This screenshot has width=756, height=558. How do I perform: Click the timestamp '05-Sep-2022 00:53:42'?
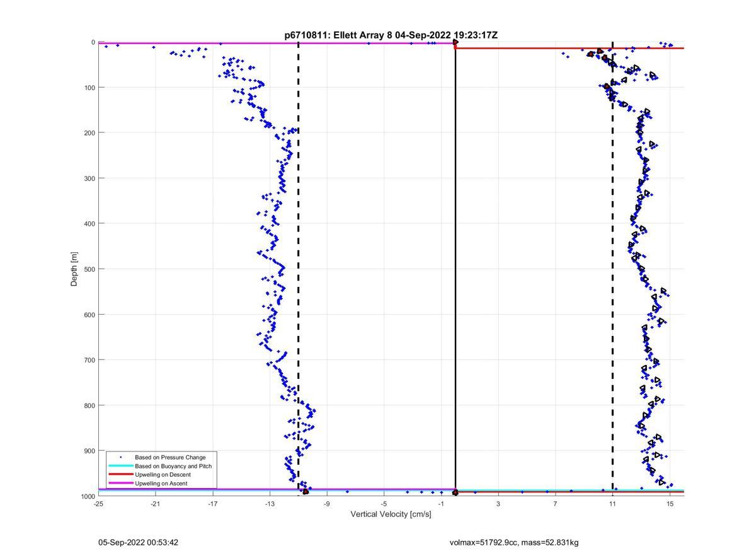click(x=138, y=542)
